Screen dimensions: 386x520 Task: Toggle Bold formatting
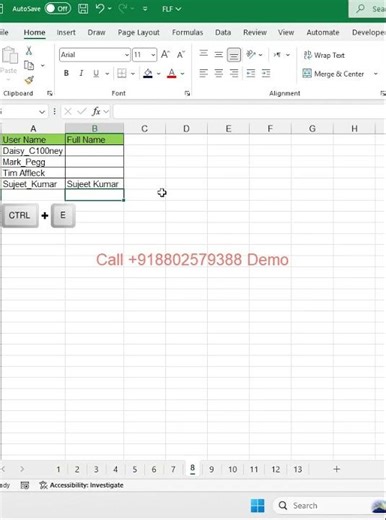point(66,73)
